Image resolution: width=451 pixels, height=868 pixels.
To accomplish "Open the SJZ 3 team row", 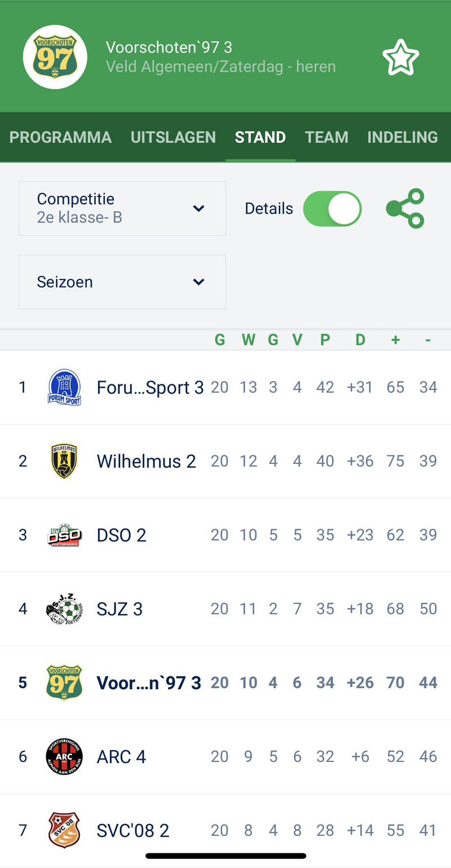I will tap(225, 609).
